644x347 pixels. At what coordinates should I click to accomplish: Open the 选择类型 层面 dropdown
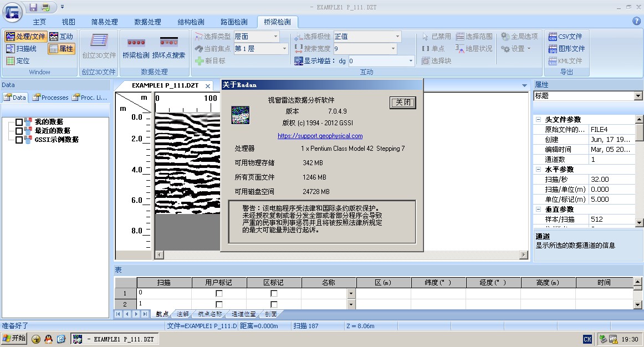coord(275,37)
